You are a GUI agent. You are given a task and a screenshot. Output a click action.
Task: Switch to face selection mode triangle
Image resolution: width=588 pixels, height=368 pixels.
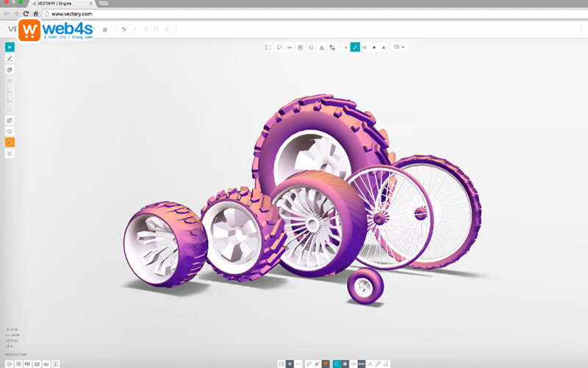tap(365, 47)
